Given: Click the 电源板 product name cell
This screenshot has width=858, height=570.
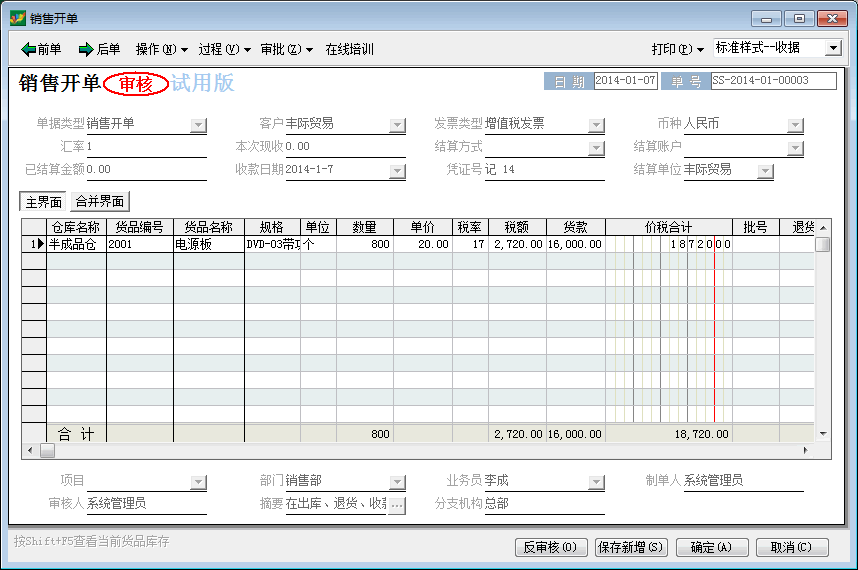Looking at the screenshot, I should tap(208, 244).
